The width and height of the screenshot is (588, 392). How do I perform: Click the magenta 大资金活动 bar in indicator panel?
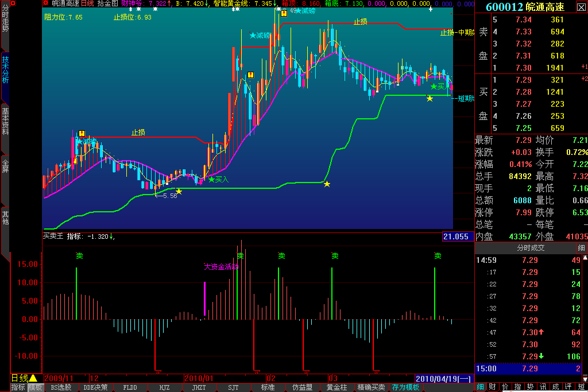[x=205, y=298]
